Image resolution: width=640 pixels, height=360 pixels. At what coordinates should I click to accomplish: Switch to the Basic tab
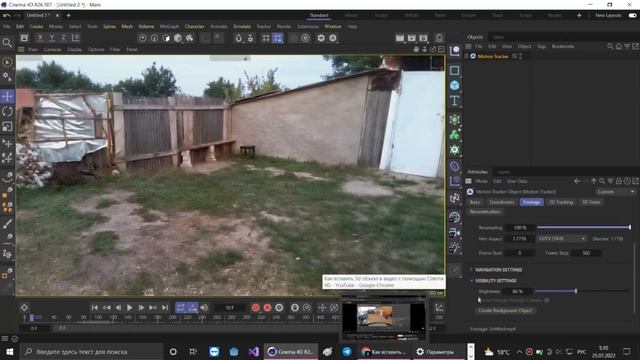click(x=475, y=202)
